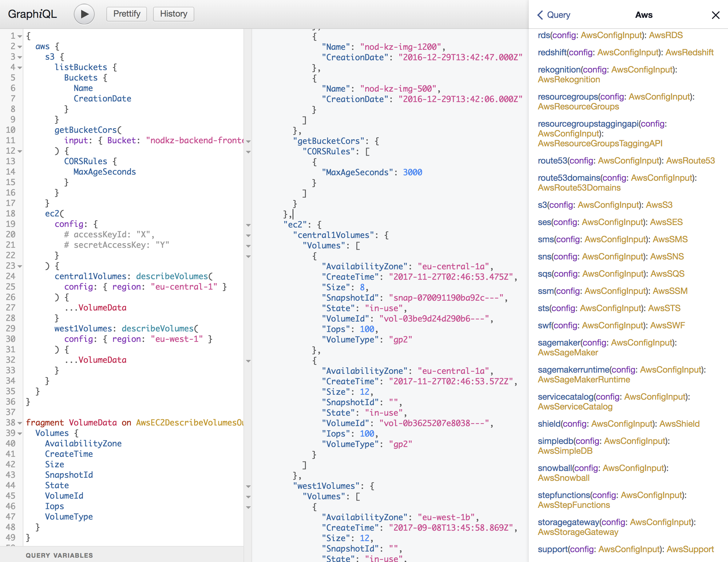Open the snowball field docs
This screenshot has width=728, height=562.
[x=555, y=468]
